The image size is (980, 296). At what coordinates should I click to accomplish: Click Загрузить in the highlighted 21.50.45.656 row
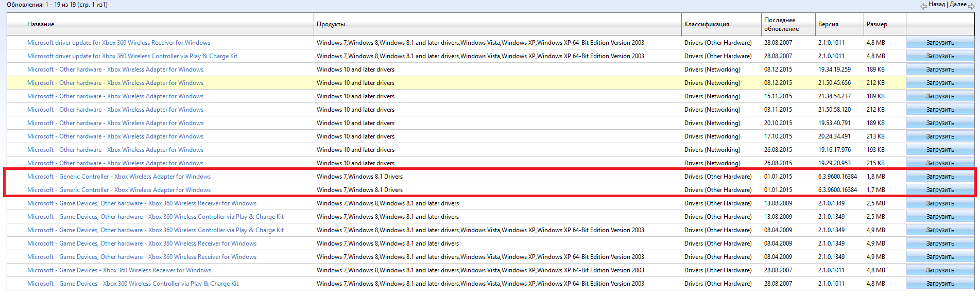point(940,83)
